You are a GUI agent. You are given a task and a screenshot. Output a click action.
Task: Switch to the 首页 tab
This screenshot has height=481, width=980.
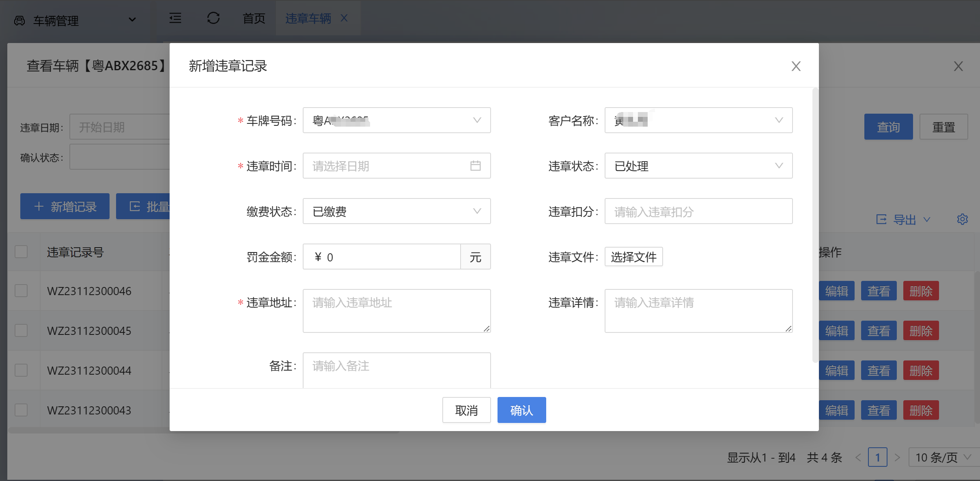pyautogui.click(x=254, y=18)
